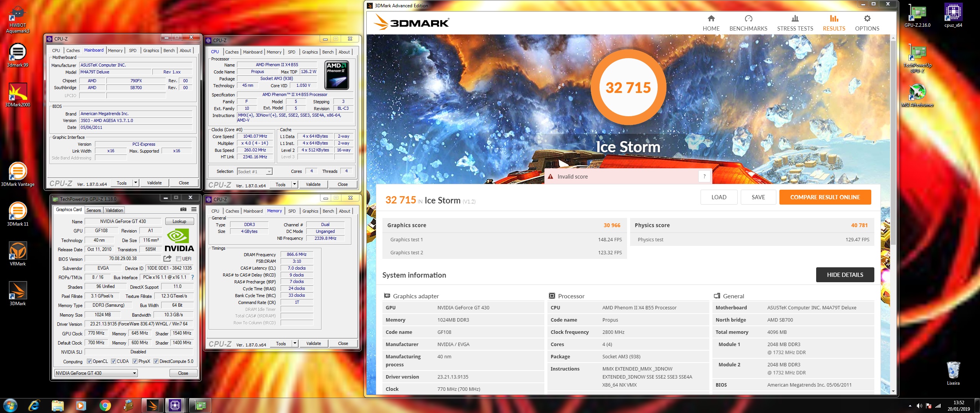
Task: Open Windows Explorer from taskbar
Action: (57, 405)
